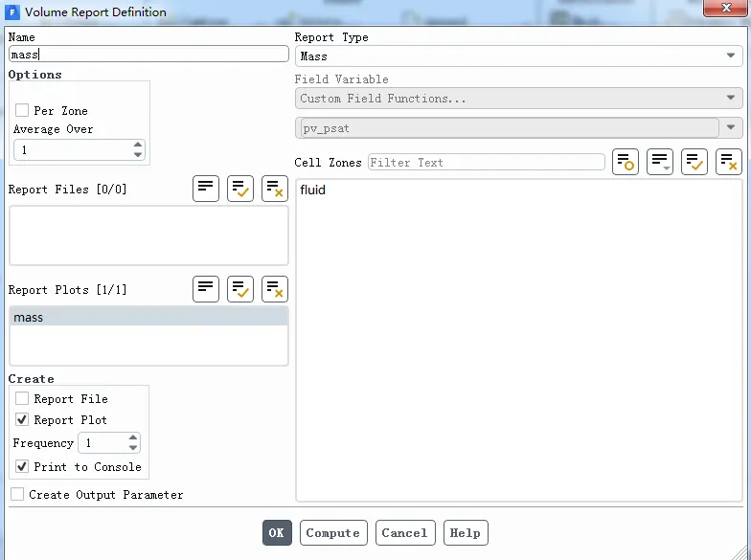Disable Print to Console checkbox
The image size is (751, 560).
(x=22, y=466)
